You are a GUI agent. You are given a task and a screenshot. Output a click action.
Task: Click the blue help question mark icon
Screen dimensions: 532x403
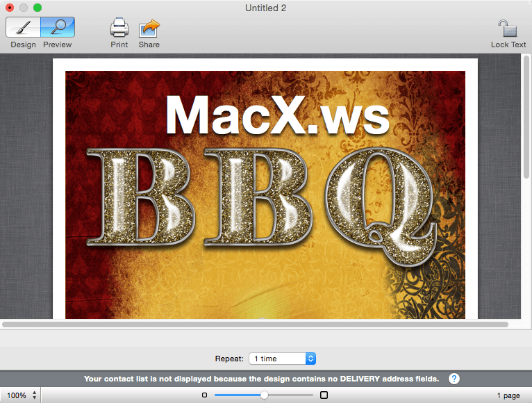point(454,379)
